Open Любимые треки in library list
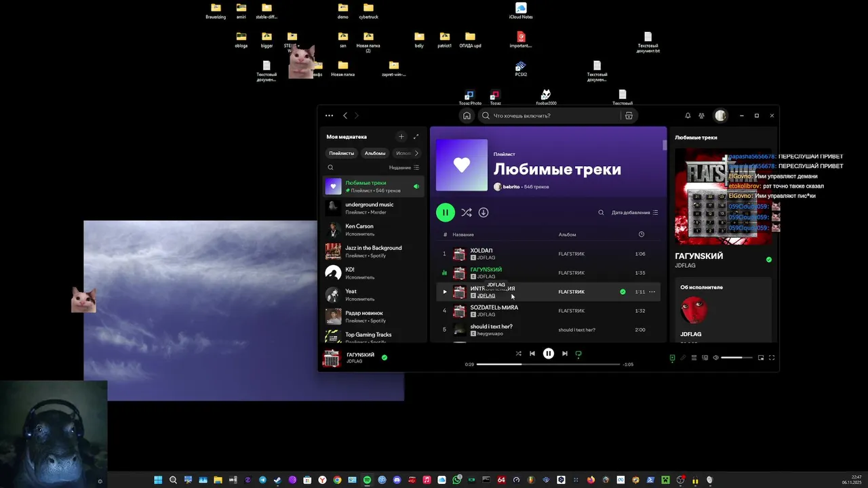The width and height of the screenshot is (868, 488). pyautogui.click(x=374, y=186)
